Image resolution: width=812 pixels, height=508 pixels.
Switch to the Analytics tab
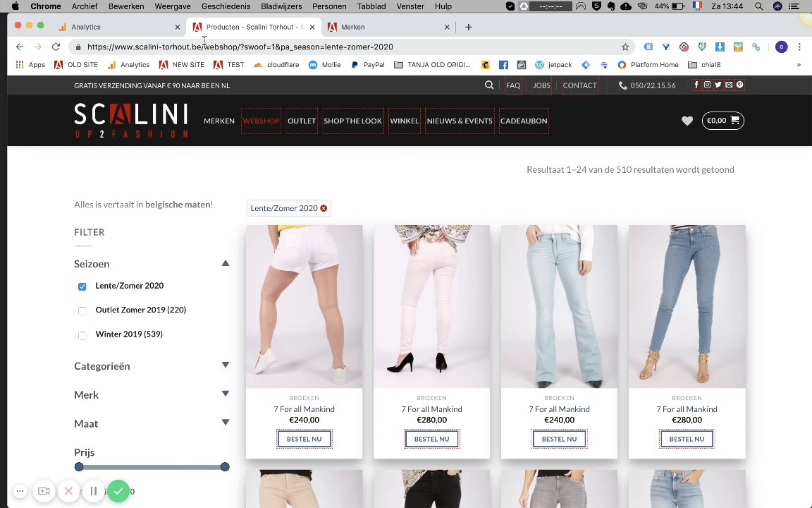click(119, 27)
